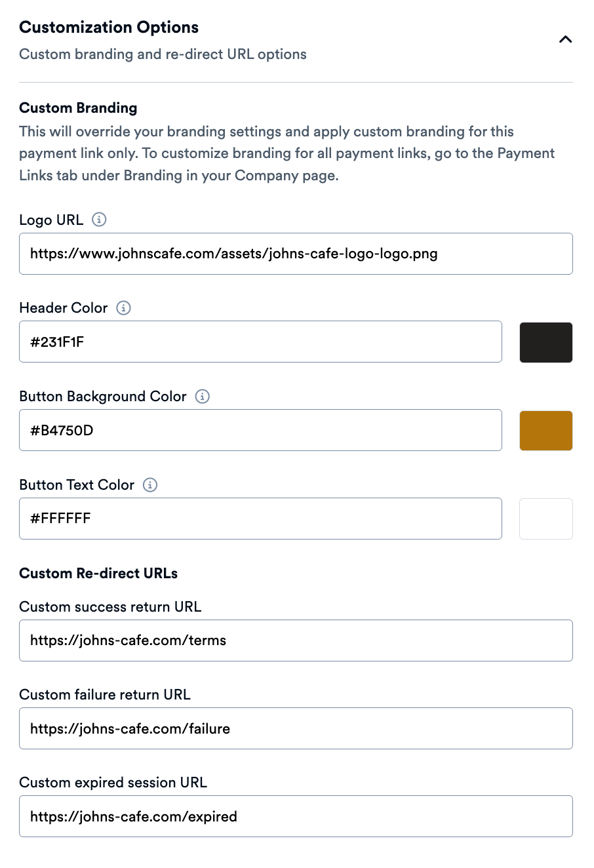
Task: Collapse the Customization Options section via the chevron
Action: (565, 39)
